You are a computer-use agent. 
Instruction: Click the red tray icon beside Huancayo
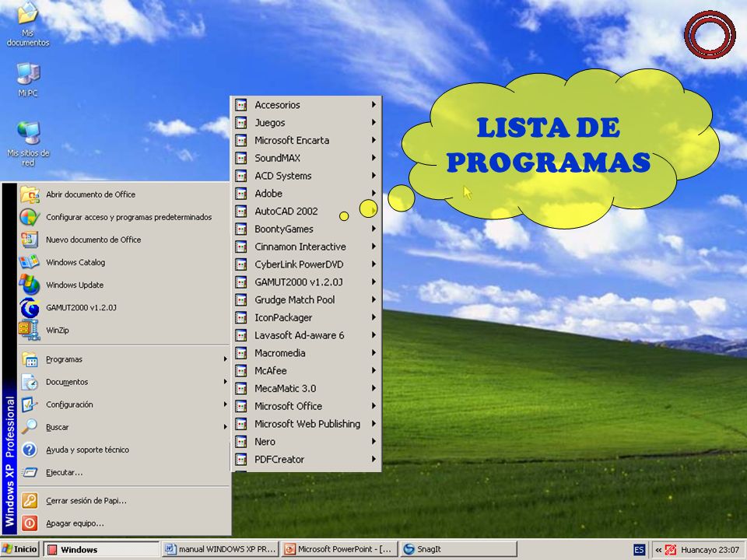click(671, 550)
